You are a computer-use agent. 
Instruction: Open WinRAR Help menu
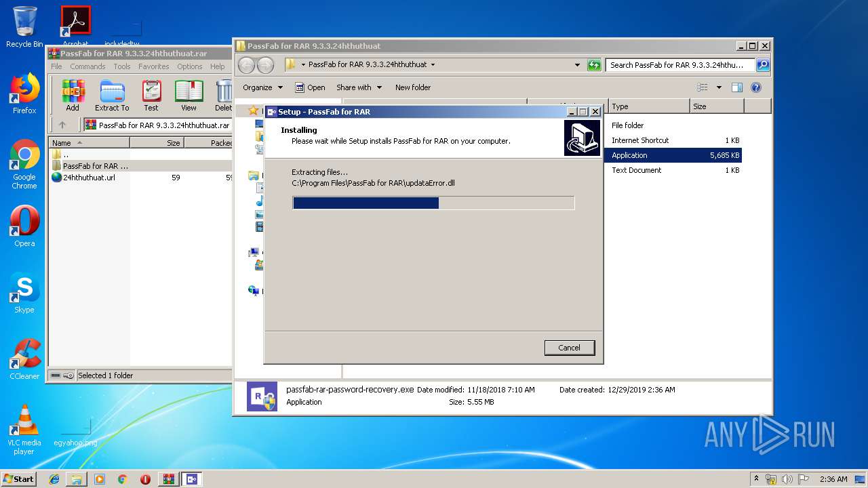(x=218, y=66)
